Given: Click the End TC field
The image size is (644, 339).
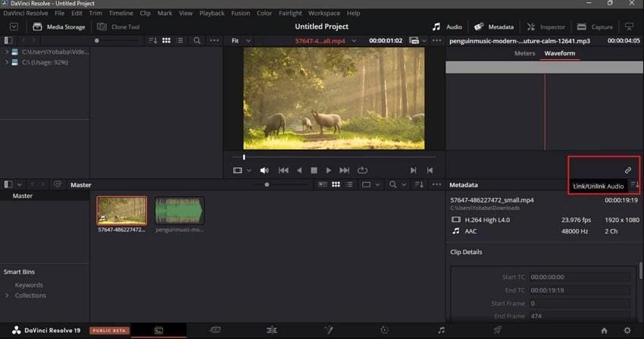Looking at the screenshot, I should [x=580, y=290].
